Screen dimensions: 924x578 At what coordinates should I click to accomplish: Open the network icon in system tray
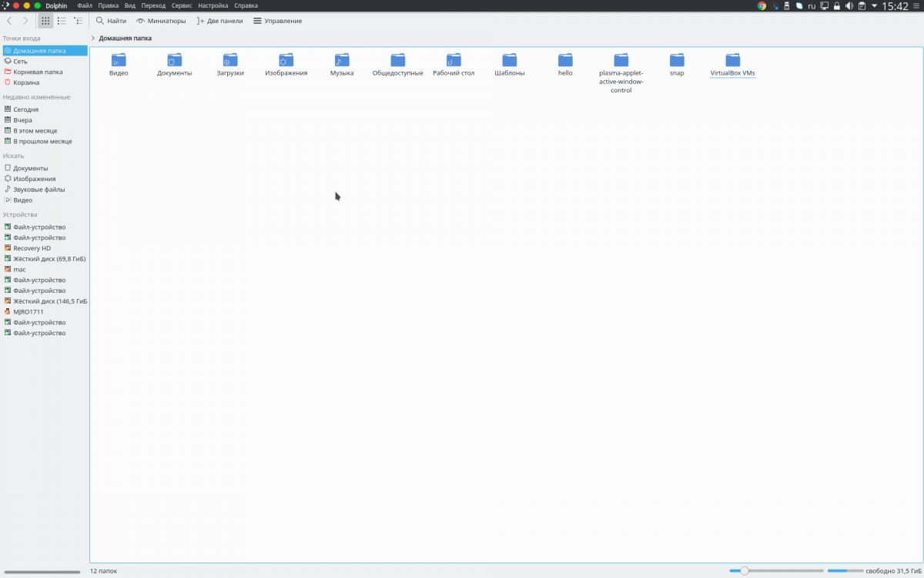(824, 5)
